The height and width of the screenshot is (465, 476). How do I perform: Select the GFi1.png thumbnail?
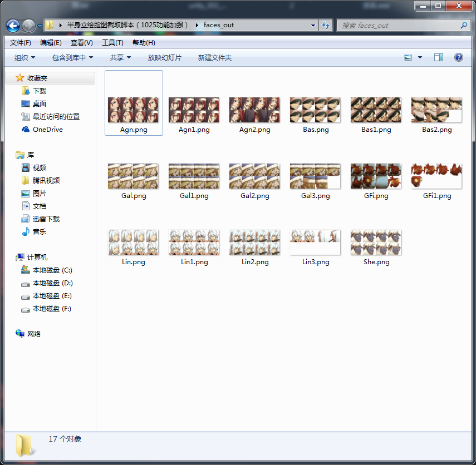[x=437, y=176]
